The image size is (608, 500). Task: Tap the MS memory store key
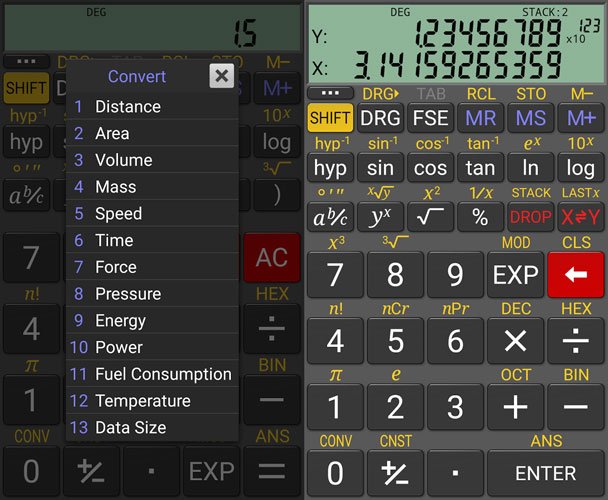click(x=530, y=118)
